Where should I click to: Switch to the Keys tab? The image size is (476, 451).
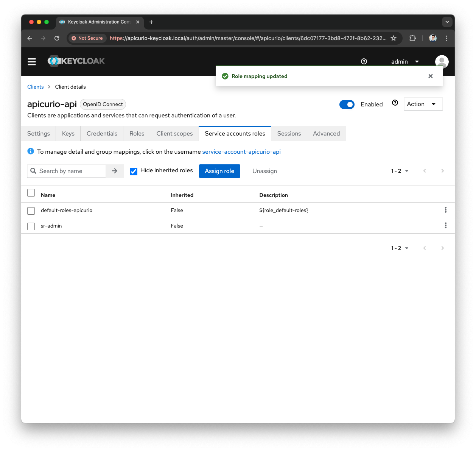tap(68, 133)
